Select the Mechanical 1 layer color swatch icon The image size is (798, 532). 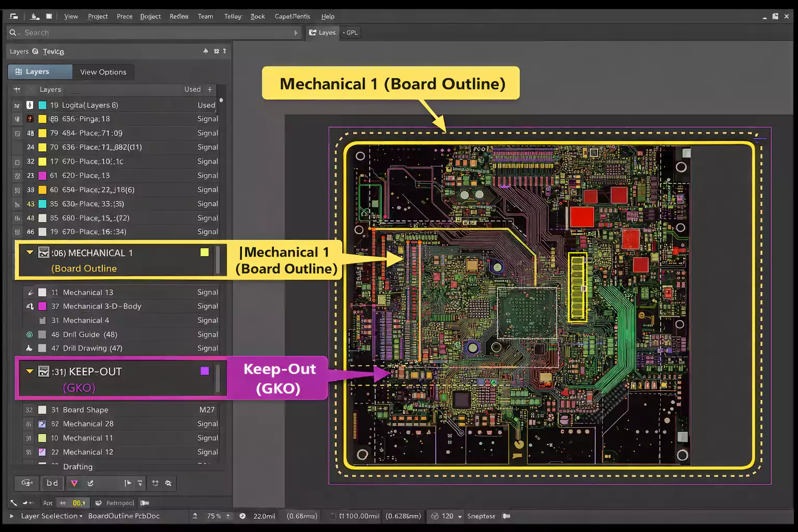tap(204, 252)
